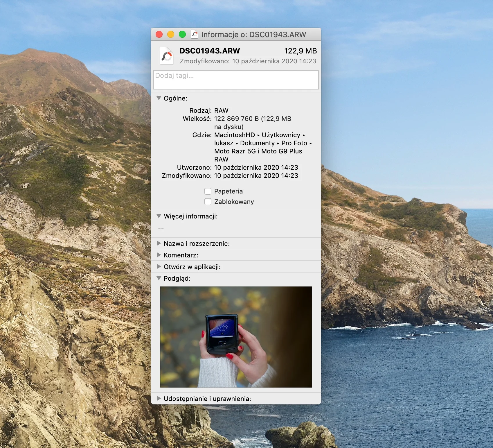
Task: Minimize the info window with yellow button
Action: pyautogui.click(x=171, y=34)
